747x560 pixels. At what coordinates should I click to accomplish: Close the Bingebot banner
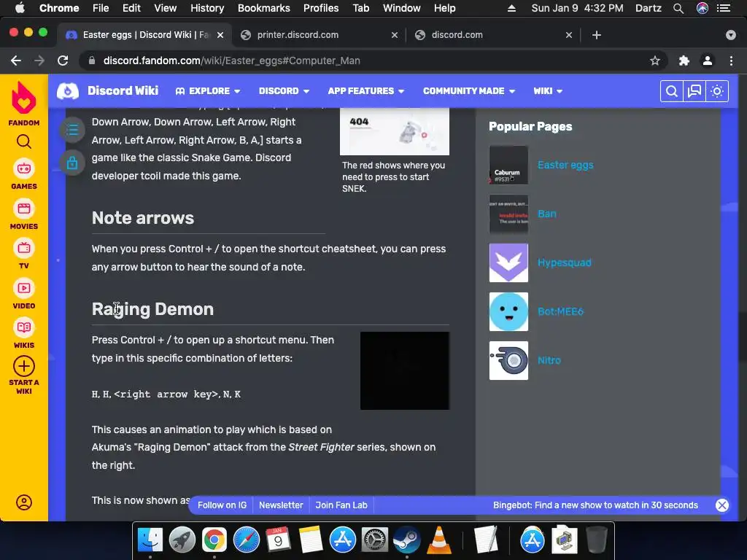721,505
